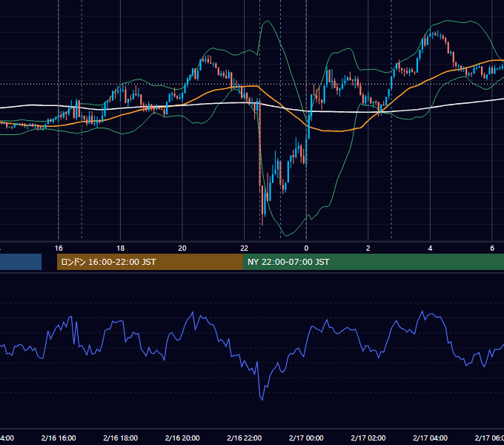Screen dimensions: 504x445
Task: Click the NY 22:00-07:00 JST session bar
Action: tap(373, 262)
